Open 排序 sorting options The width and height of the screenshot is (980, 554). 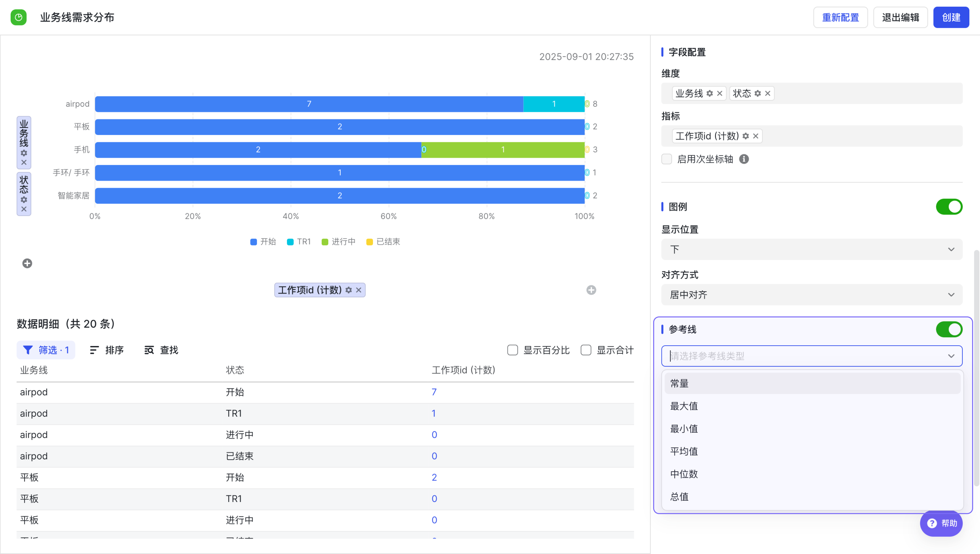(x=106, y=350)
